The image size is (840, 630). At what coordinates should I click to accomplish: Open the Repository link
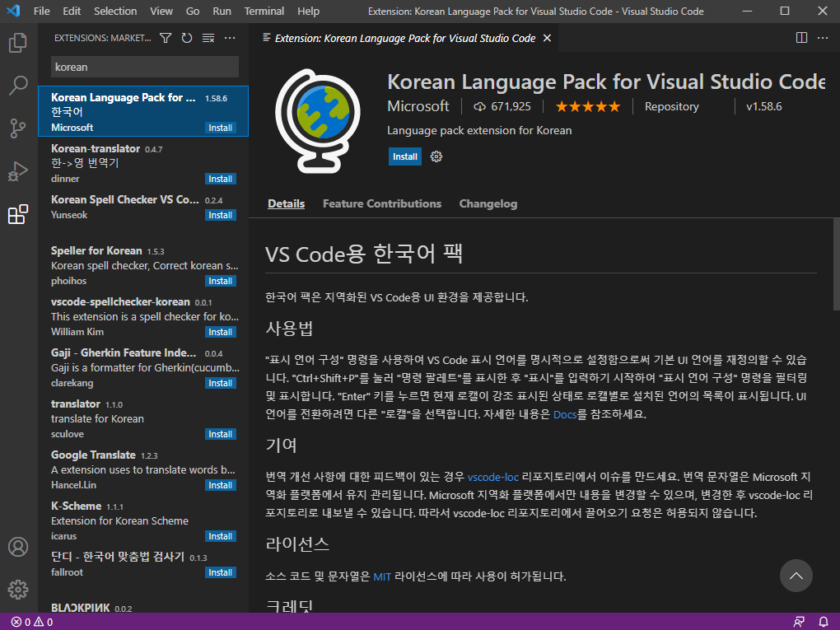(x=672, y=106)
